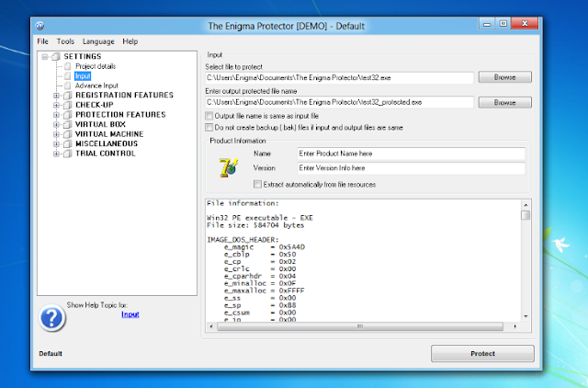
Task: Click the Select file to protect path field
Action: tap(339, 77)
